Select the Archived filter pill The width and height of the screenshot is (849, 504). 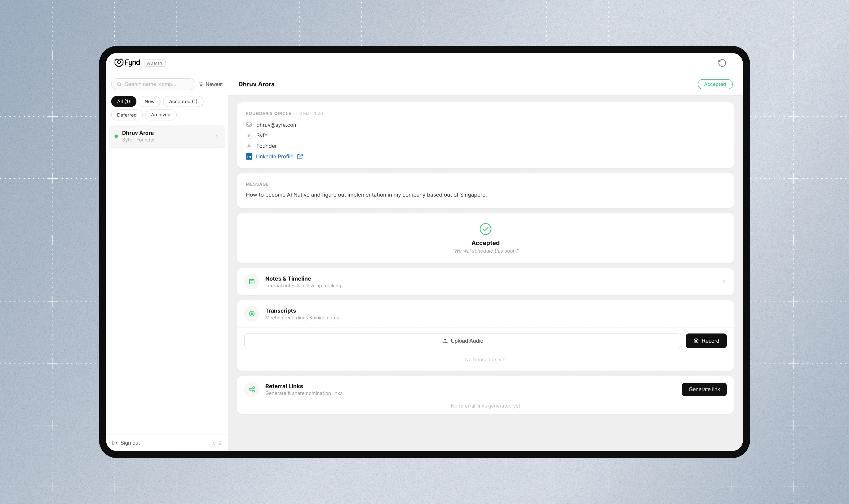point(160,115)
